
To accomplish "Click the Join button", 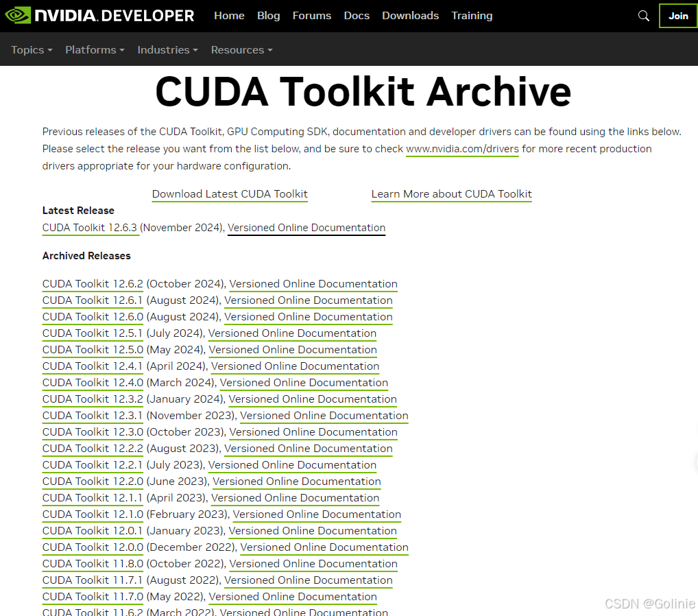I will pos(678,16).
